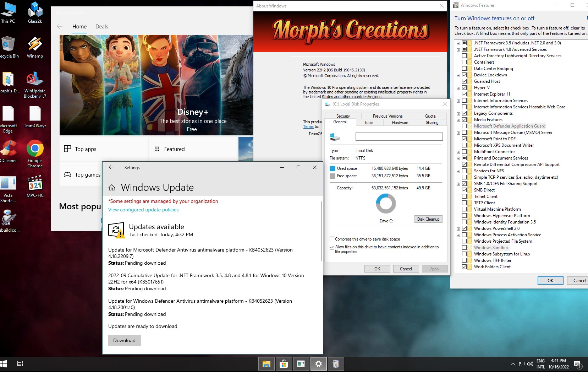The width and height of the screenshot is (588, 372).
Task: Expand the Hyper-V feature tree
Action: [458, 88]
